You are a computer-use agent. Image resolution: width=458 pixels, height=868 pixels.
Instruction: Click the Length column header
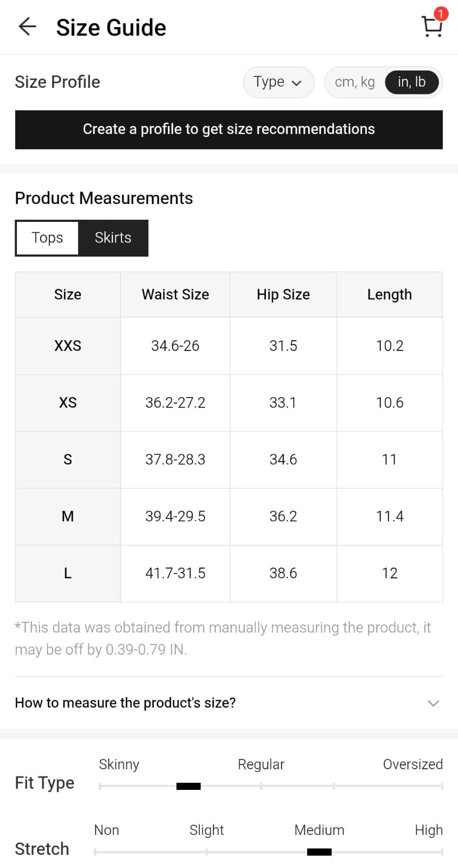point(389,295)
